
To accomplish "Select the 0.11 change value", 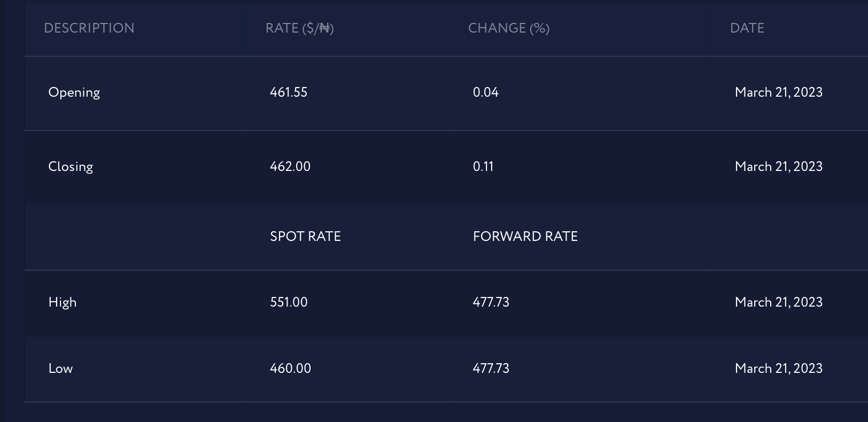I will 483,167.
